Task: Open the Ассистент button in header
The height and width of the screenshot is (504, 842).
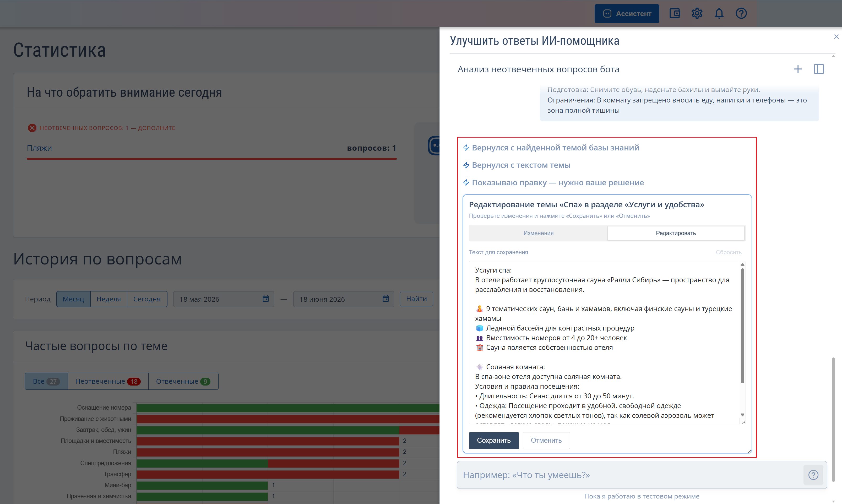Action: pos(627,14)
